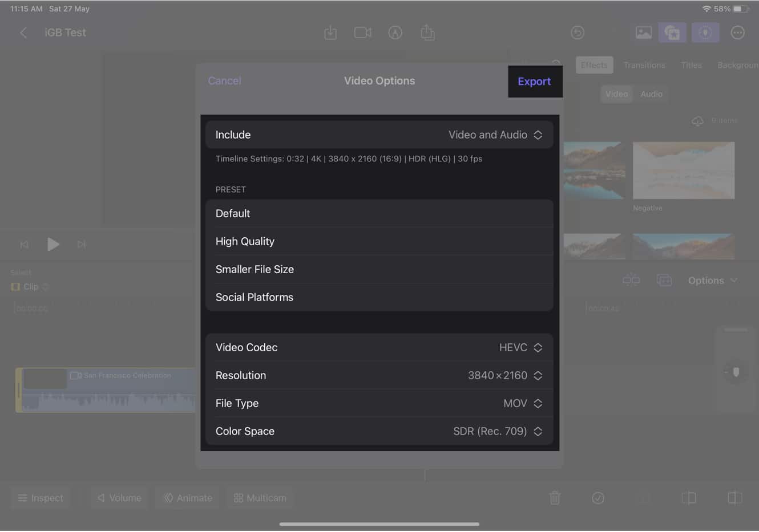759x532 pixels.
Task: Open the Color Space SDR dropdown
Action: [379, 431]
